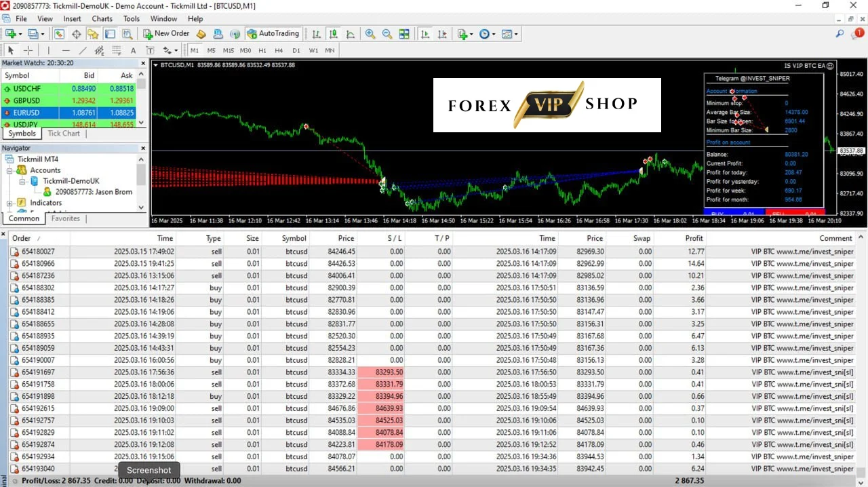Screen dimensions: 868x487
Task: Zoom in on the chart
Action: point(370,34)
